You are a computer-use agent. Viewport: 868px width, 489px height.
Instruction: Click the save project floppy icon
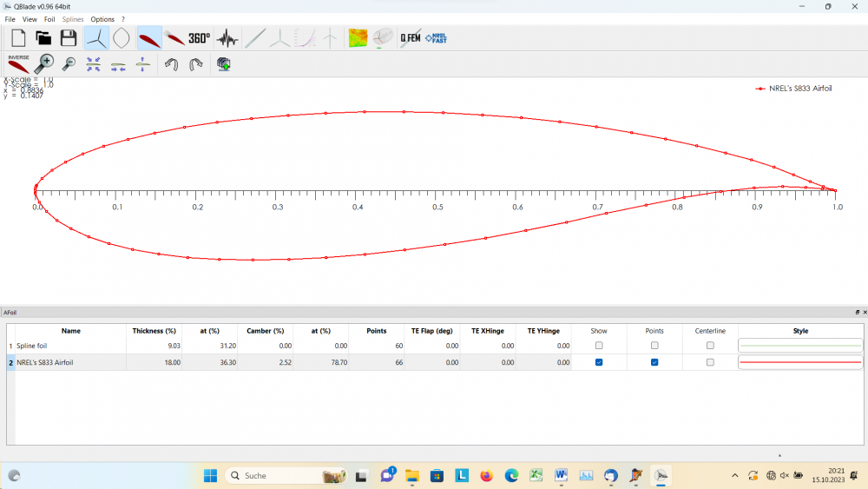click(69, 38)
